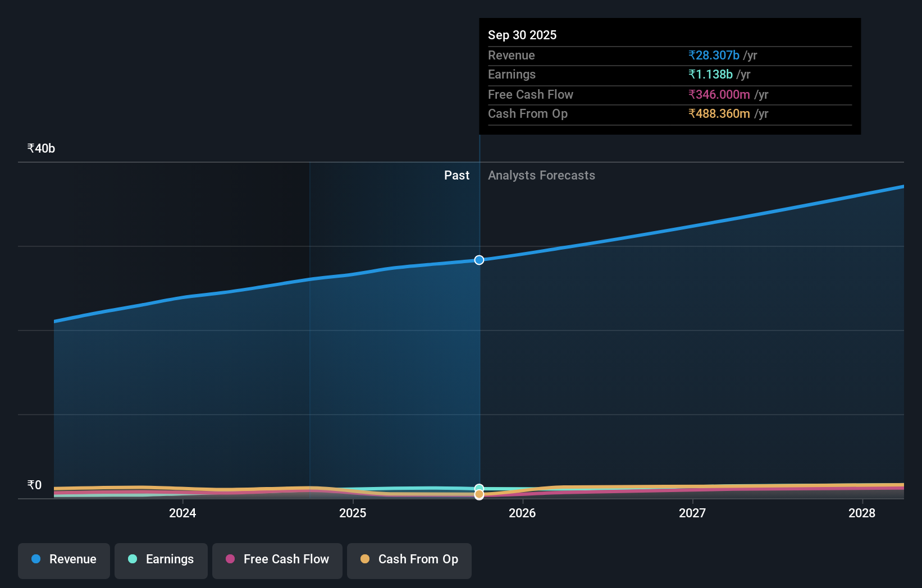Click the ₹0 y-axis label
This screenshot has width=922, height=588.
[x=34, y=485]
